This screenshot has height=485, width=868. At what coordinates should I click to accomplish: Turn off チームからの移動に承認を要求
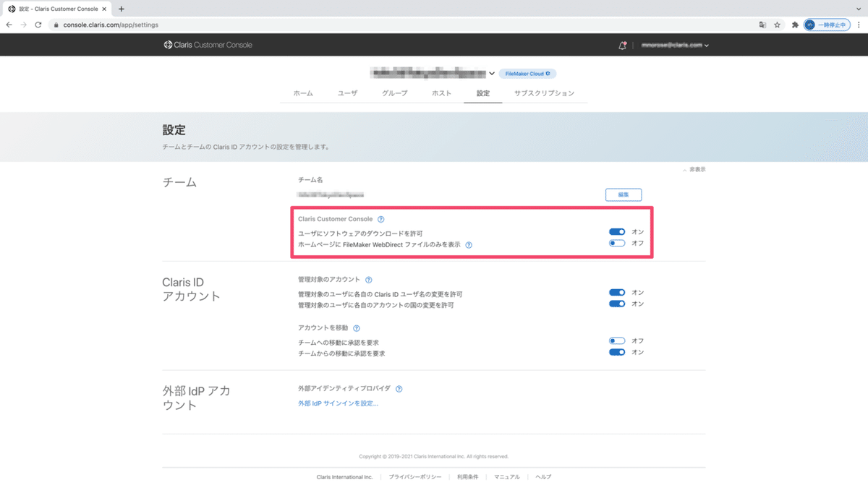[x=617, y=352]
